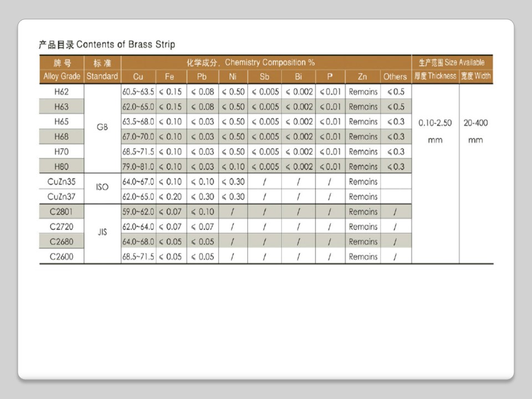532x399 pixels.
Task: Select the C2600 alloy grade cell
Action: point(62,257)
